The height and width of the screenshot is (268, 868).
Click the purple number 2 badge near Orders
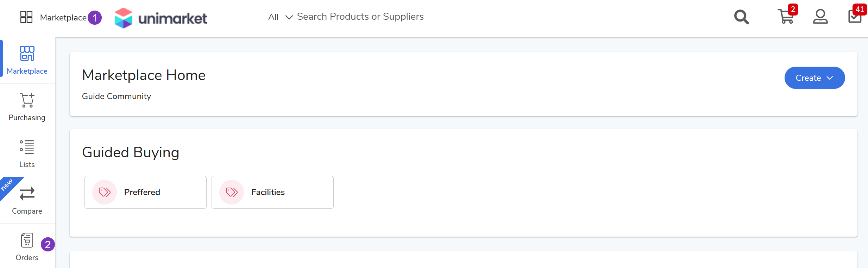coord(48,244)
